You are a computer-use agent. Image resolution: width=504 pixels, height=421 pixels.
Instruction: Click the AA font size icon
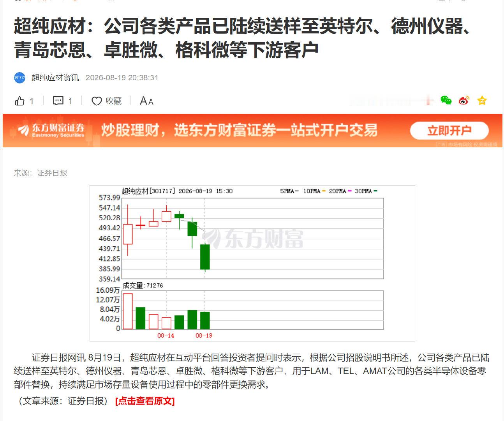pos(146,101)
